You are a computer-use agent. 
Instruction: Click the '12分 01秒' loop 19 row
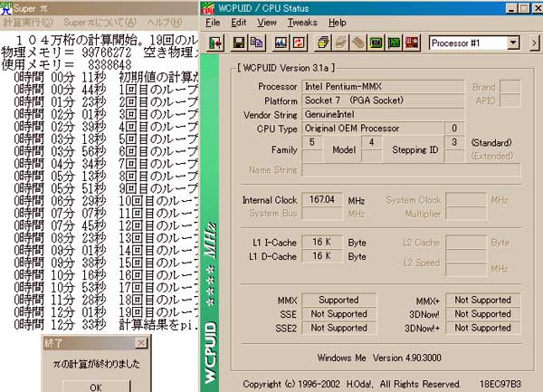106,312
